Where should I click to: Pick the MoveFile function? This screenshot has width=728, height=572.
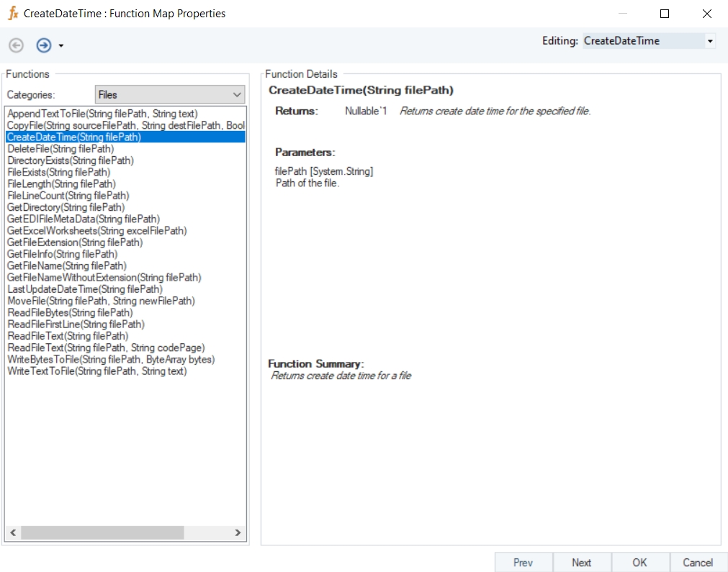101,301
